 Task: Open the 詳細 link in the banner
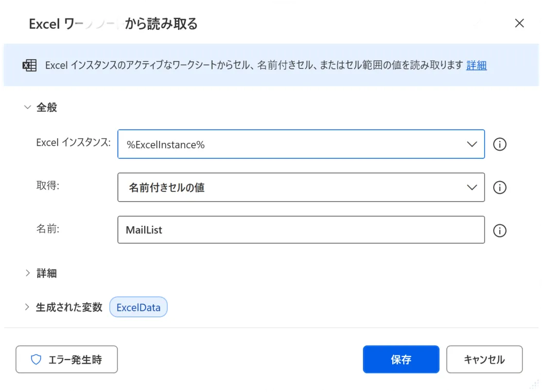point(476,65)
